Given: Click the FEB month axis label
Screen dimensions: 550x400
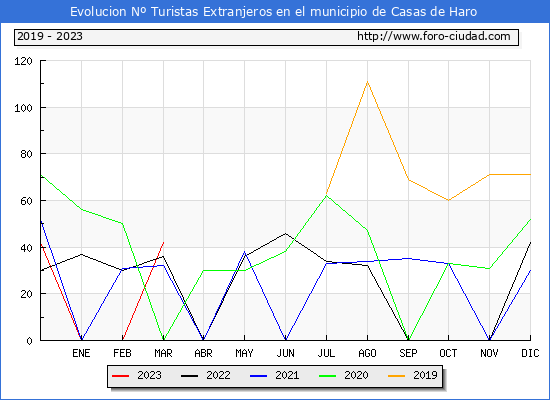Looking at the screenshot, I should point(122,353).
